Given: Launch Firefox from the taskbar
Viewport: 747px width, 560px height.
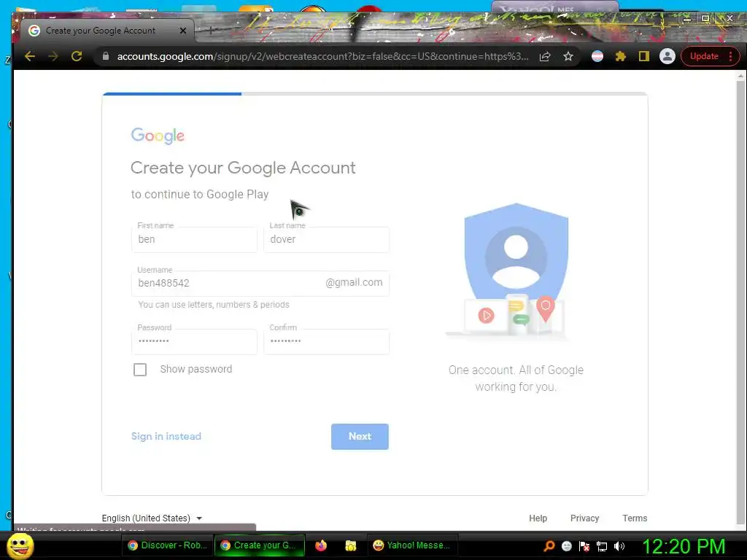Looking at the screenshot, I should pyautogui.click(x=321, y=545).
